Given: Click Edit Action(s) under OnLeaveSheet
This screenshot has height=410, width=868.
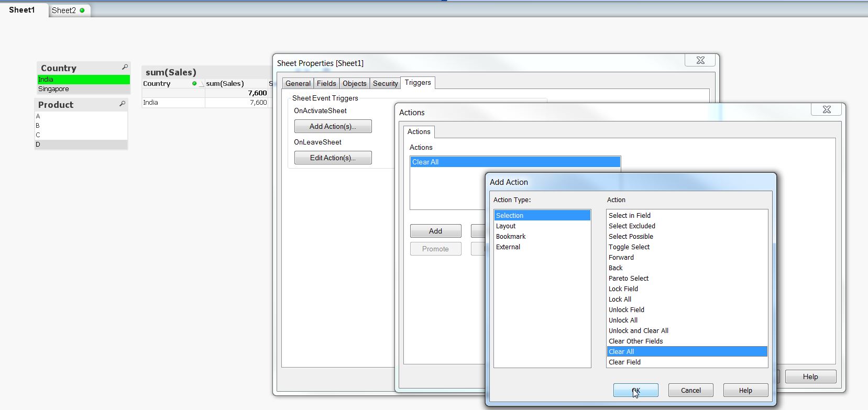Looking at the screenshot, I should 333,158.
